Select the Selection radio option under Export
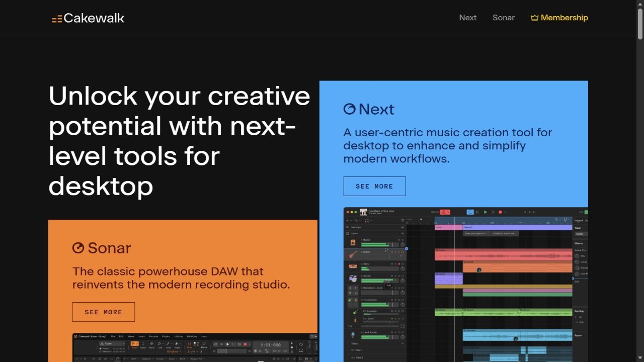644x362 pixels. [101, 351]
